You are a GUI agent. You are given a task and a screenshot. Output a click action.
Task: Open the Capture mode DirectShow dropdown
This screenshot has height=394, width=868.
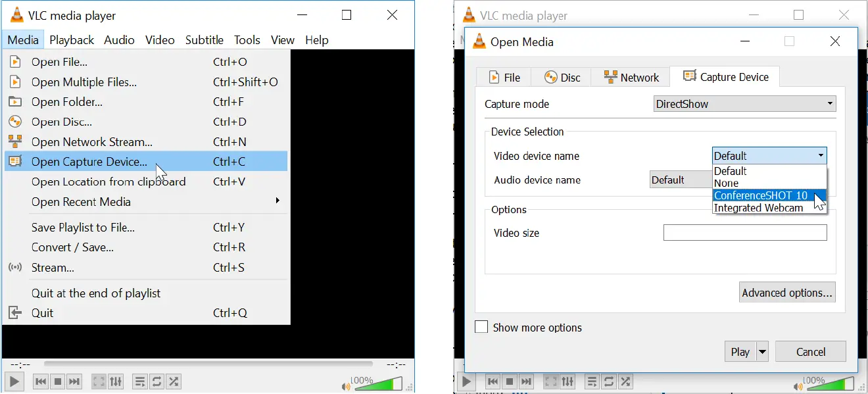tap(744, 104)
